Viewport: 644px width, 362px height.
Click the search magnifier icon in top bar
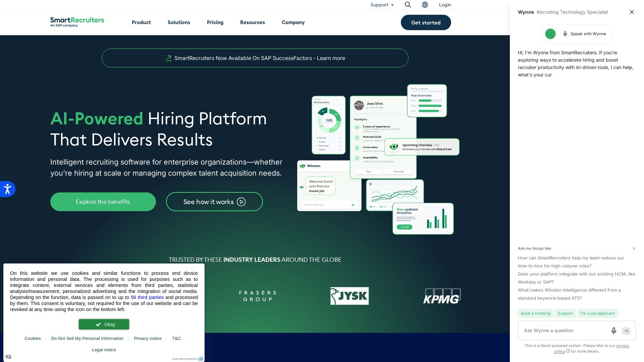[x=408, y=5]
